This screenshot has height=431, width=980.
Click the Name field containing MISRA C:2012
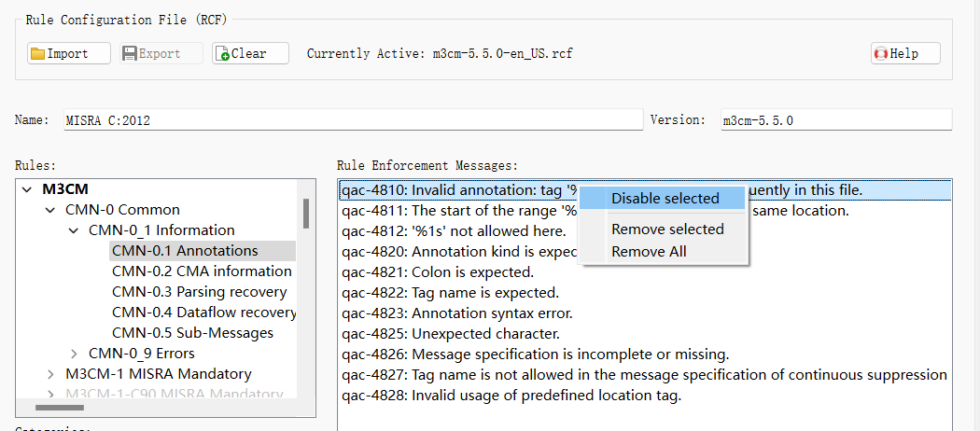[352, 120]
